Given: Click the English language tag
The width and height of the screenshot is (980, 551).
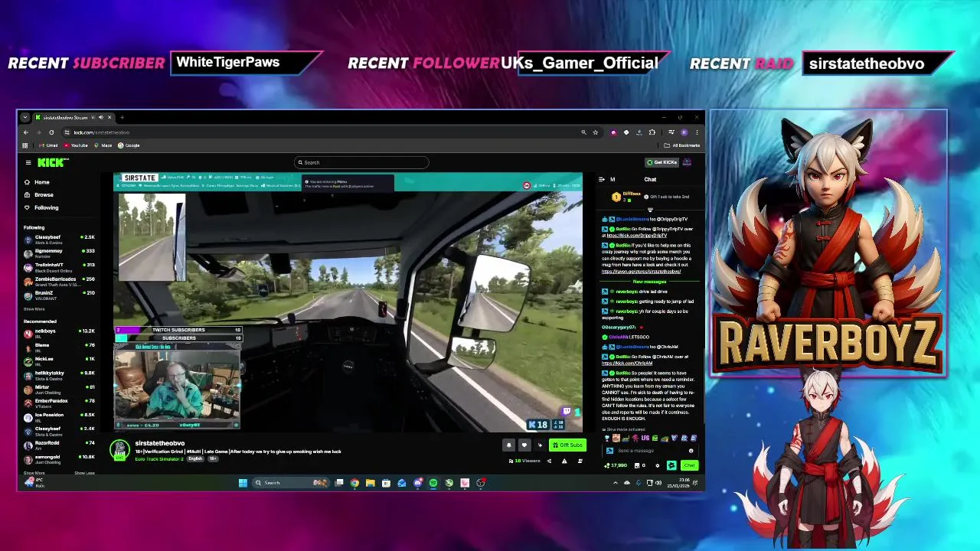Looking at the screenshot, I should (195, 458).
